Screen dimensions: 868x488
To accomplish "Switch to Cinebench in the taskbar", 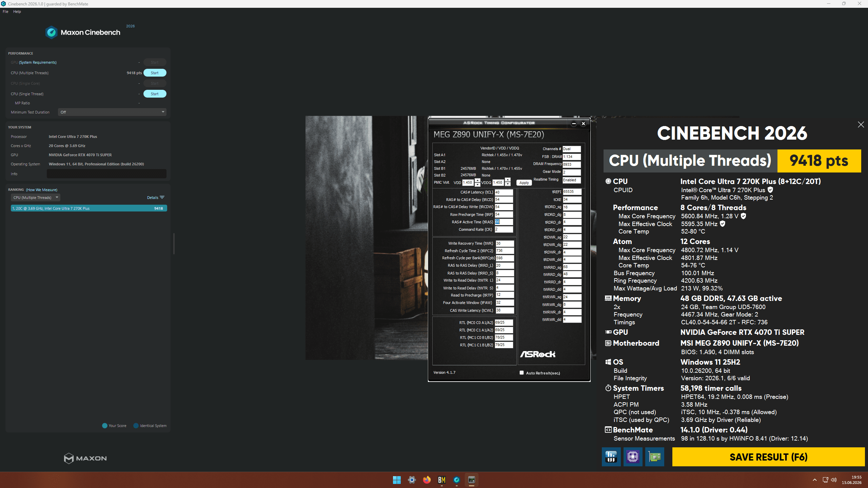I will 456,480.
